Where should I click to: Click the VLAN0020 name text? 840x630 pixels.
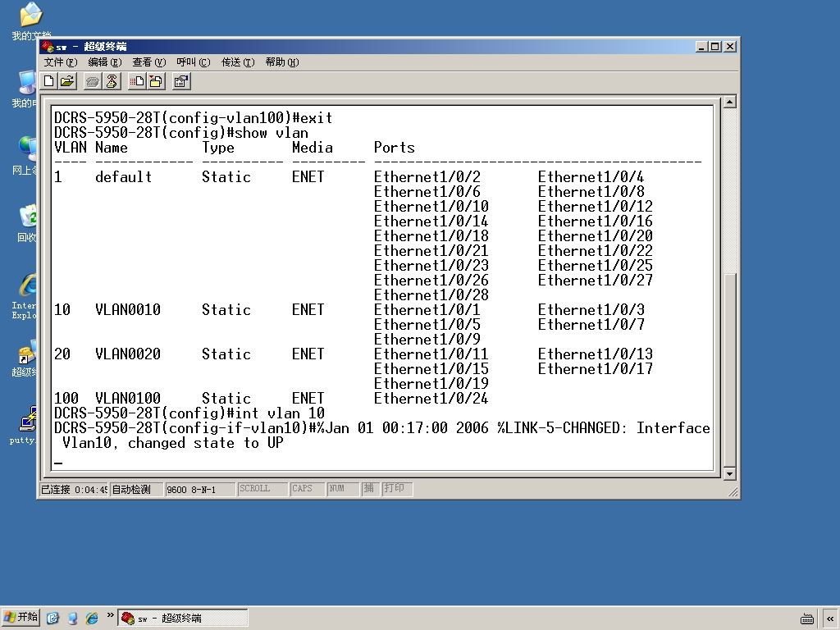(x=127, y=354)
